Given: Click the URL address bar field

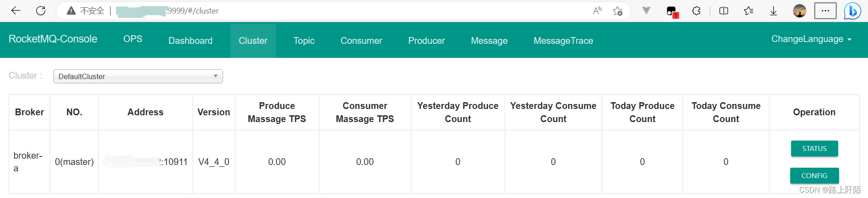Looking at the screenshot, I should coord(326,11).
